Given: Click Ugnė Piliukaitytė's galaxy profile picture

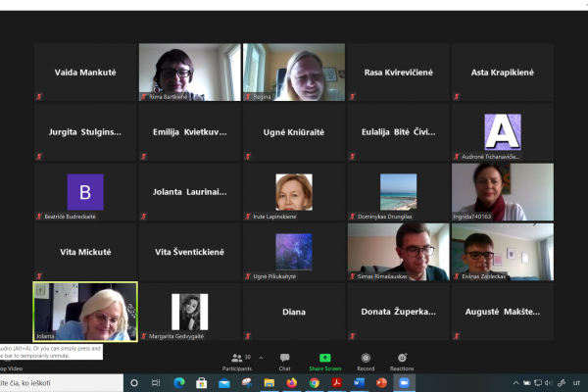Looking at the screenshot, I should click(x=294, y=252).
